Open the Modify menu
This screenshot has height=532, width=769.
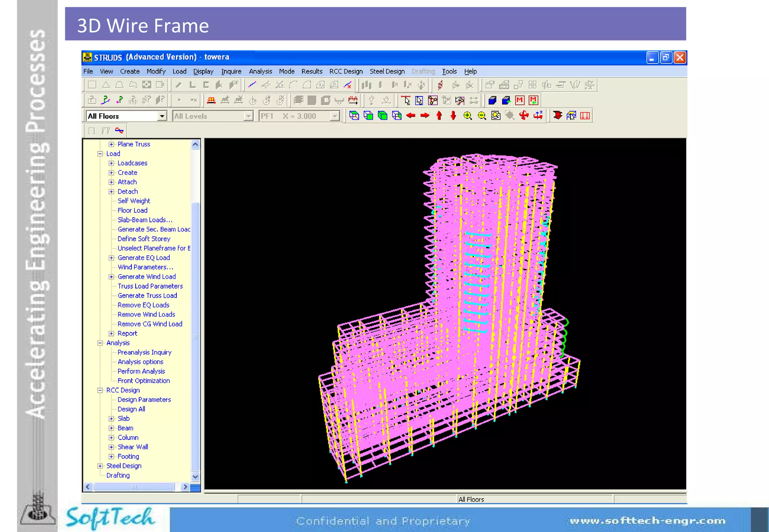[156, 71]
